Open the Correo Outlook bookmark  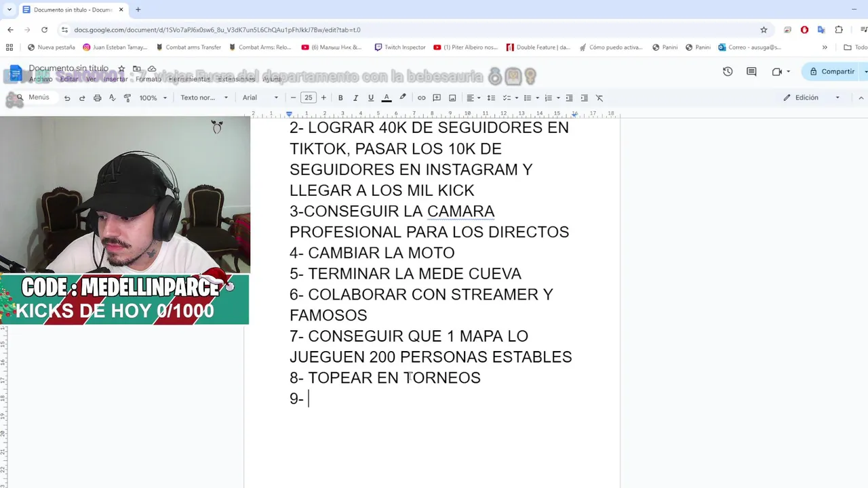tap(749, 47)
